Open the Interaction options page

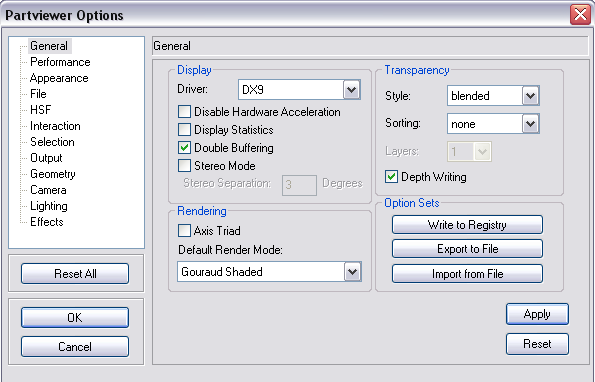[55, 126]
